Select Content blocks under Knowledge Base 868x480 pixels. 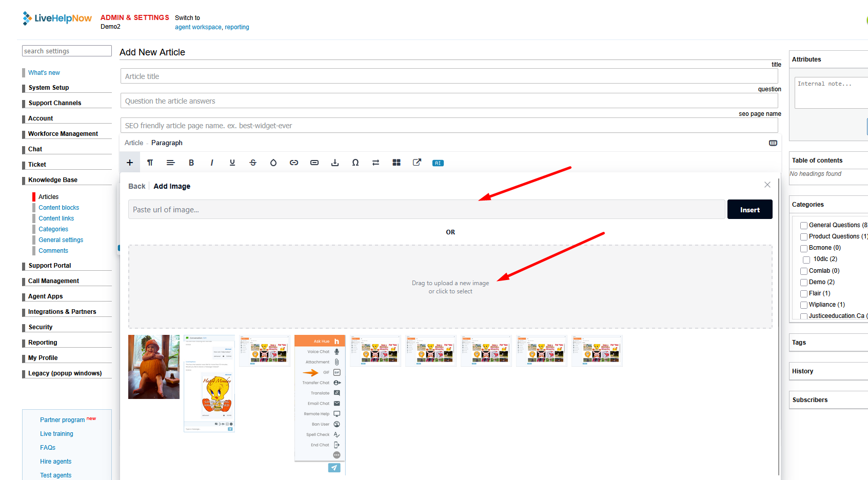59,208
